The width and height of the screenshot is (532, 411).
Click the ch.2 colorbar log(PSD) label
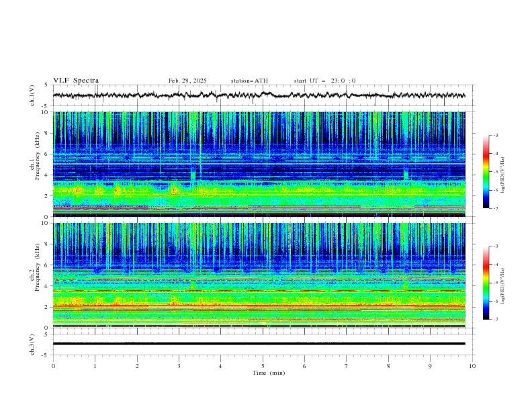point(502,286)
